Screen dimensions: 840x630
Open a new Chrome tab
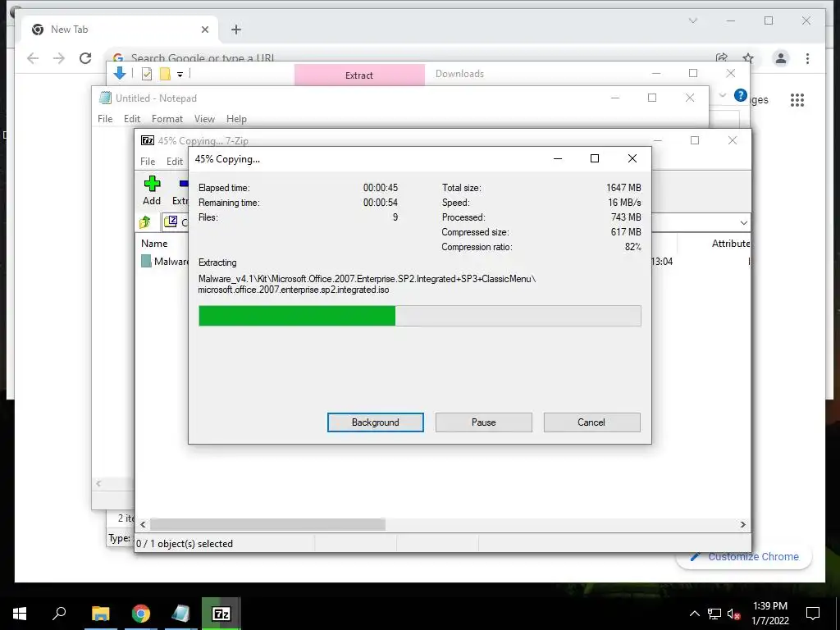tap(235, 30)
